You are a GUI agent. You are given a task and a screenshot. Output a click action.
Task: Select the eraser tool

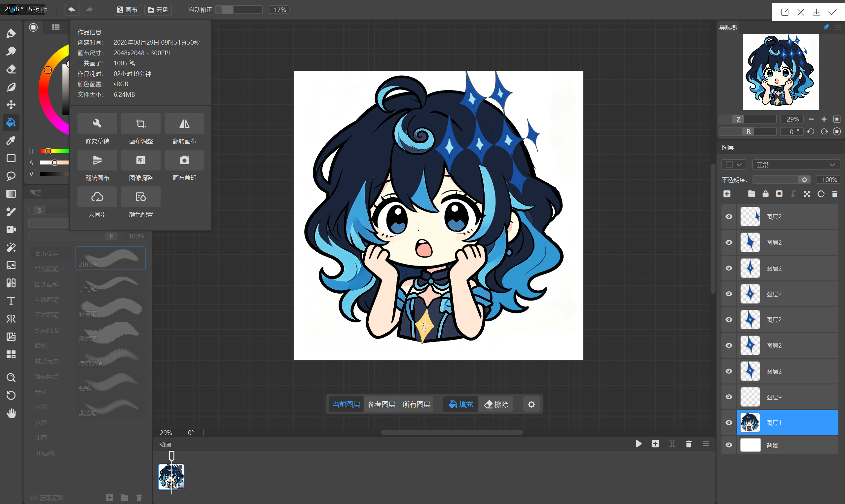pyautogui.click(x=11, y=69)
